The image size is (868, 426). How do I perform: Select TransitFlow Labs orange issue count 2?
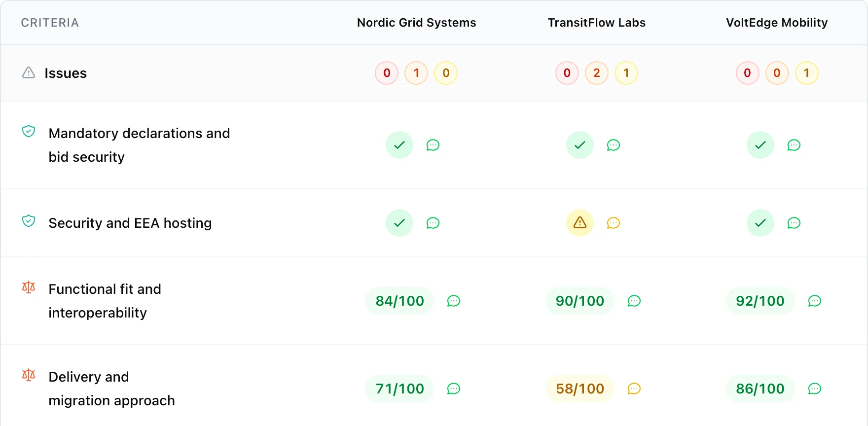click(x=597, y=73)
